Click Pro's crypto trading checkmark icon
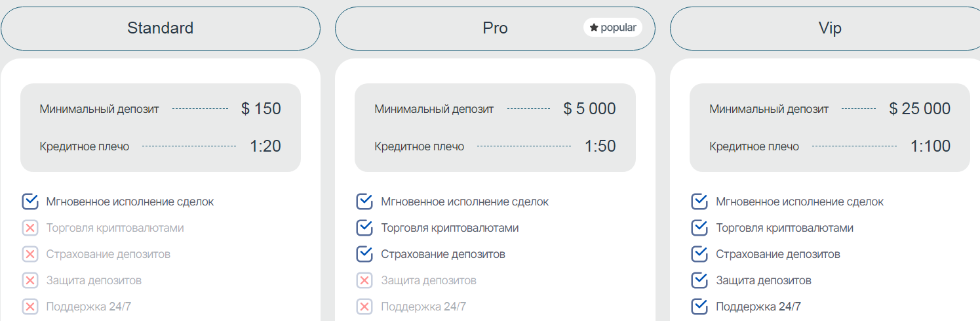Screen dimensions: 980x321 (x=364, y=228)
